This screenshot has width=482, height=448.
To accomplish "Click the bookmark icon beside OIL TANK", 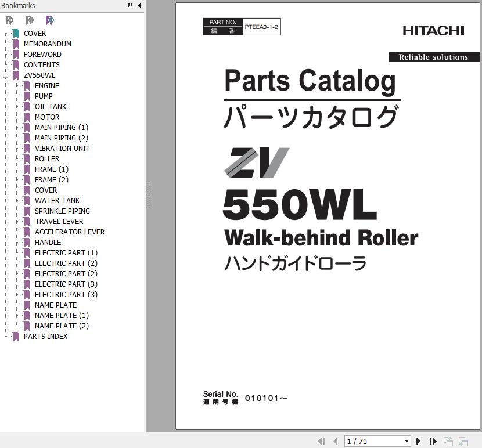I will (27, 107).
